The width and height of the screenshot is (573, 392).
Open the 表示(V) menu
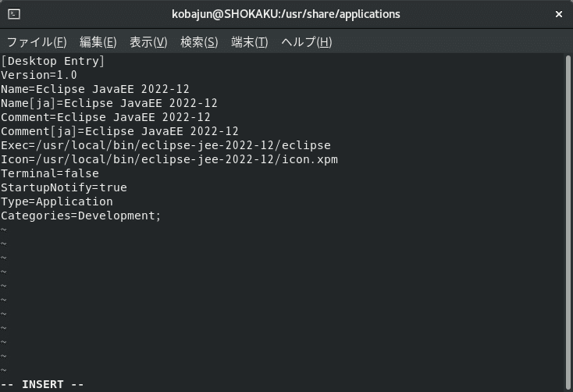click(148, 42)
